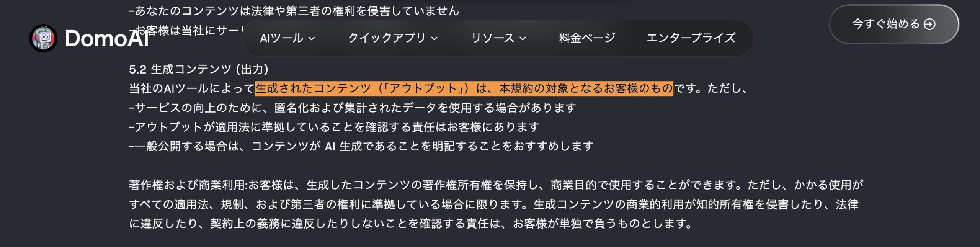The image size is (980, 247).
Task: Click the line recommending AI 生成 disclosure
Action: pyautogui.click(x=361, y=146)
